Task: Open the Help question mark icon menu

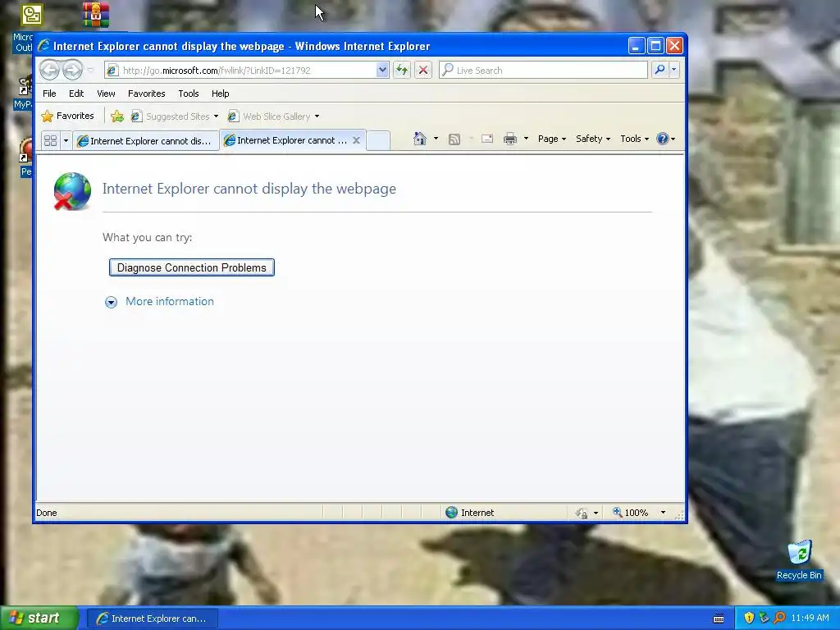Action: (665, 139)
